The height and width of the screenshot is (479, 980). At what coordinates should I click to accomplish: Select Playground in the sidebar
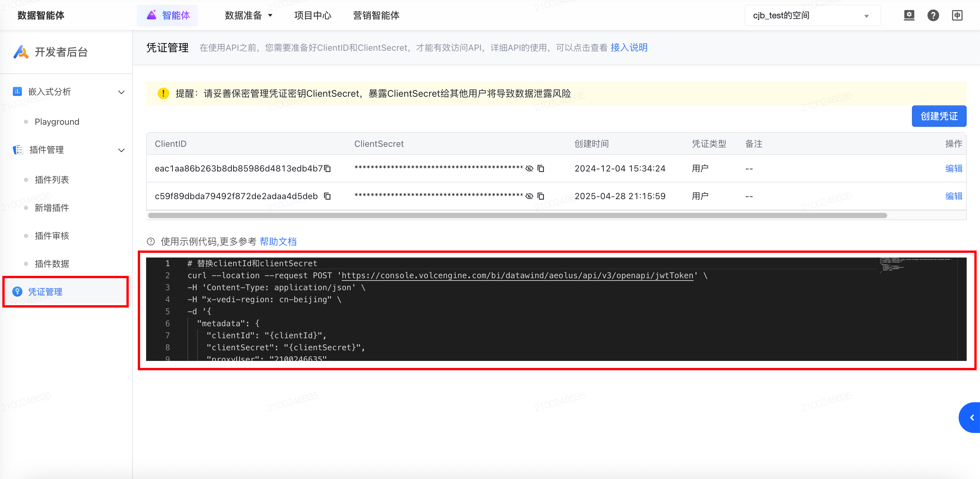coord(57,122)
